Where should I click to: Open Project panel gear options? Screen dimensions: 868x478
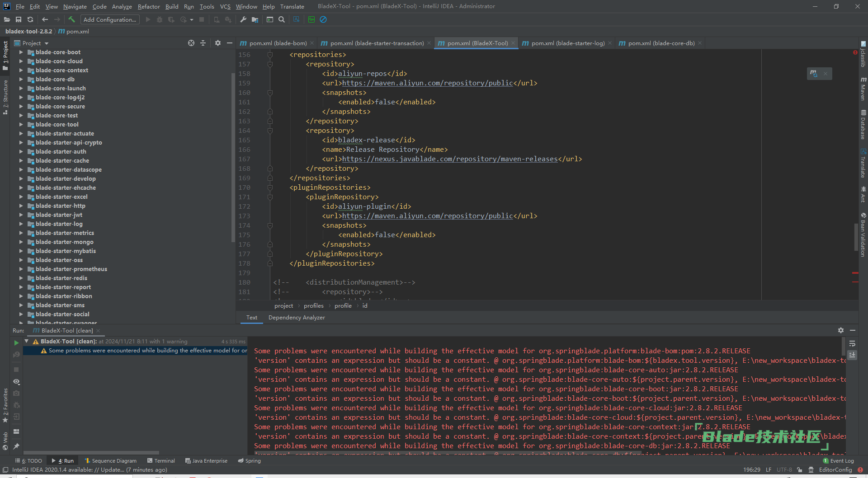218,43
